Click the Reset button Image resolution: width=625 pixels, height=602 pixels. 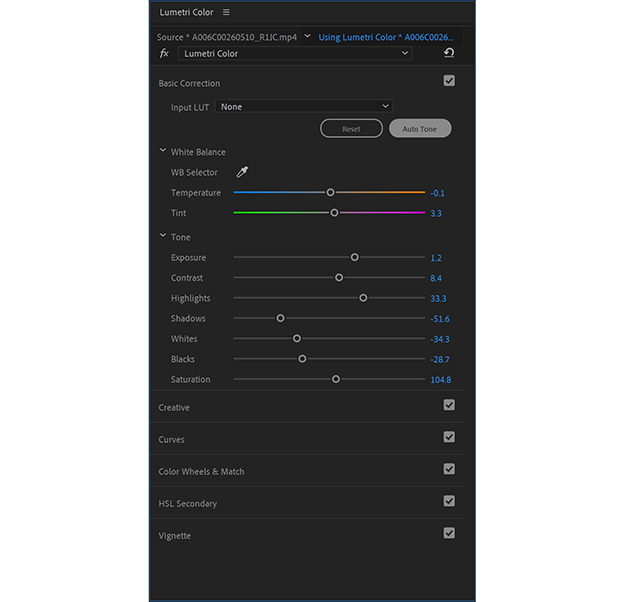click(351, 129)
